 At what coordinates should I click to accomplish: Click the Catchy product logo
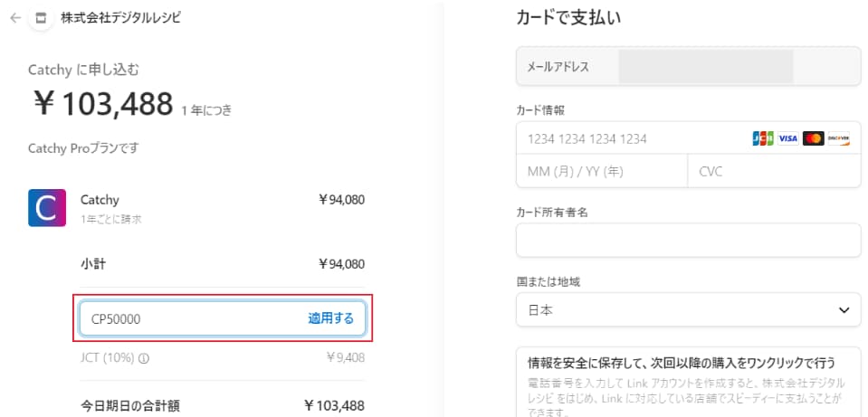(47, 208)
